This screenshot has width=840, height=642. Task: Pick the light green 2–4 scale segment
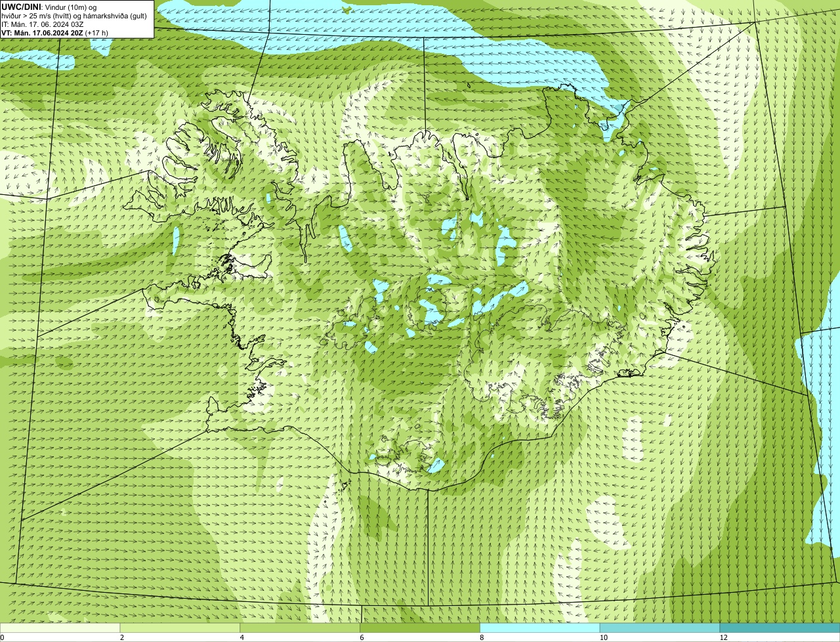[x=180, y=628]
